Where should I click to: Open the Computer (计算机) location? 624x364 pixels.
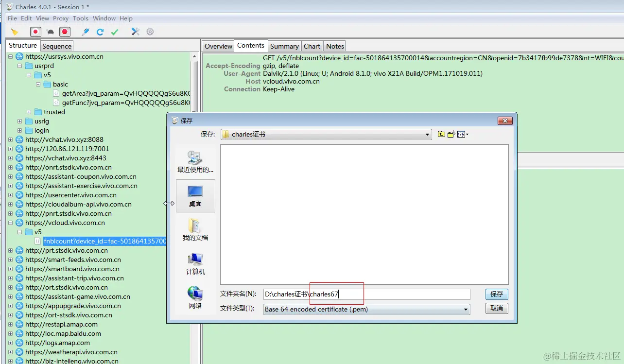[x=195, y=263]
